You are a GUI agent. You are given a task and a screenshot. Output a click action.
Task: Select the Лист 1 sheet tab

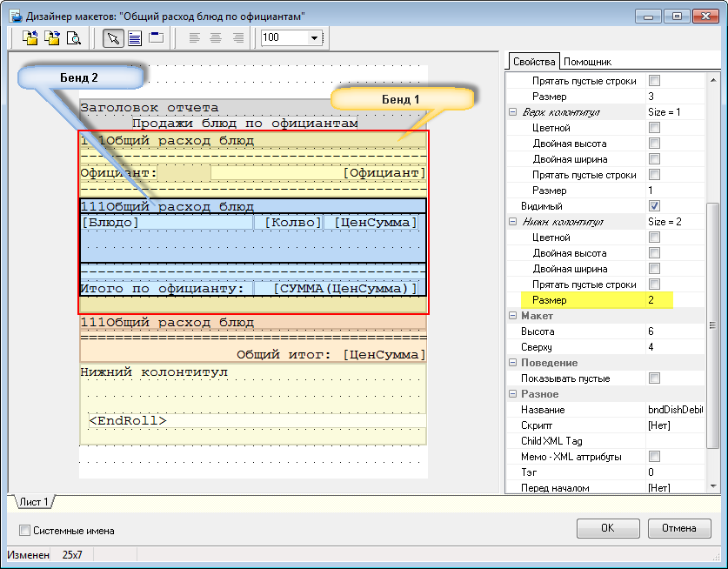click(34, 502)
